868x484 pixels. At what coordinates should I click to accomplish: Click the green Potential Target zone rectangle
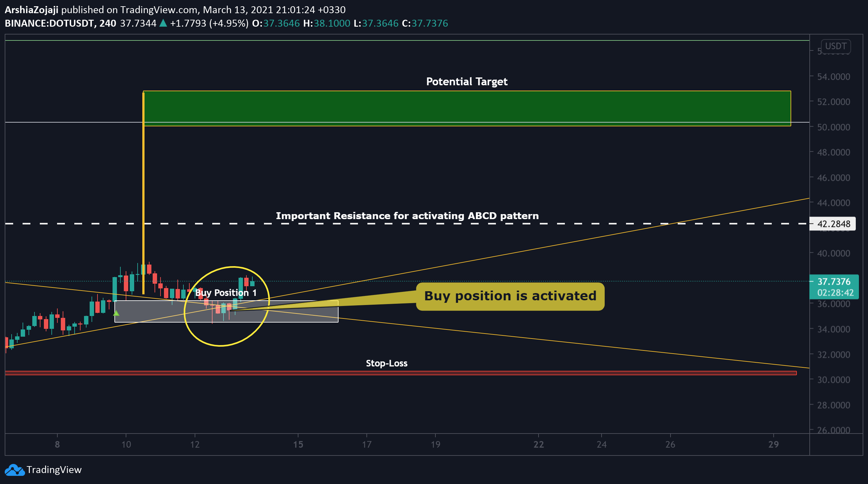467,108
